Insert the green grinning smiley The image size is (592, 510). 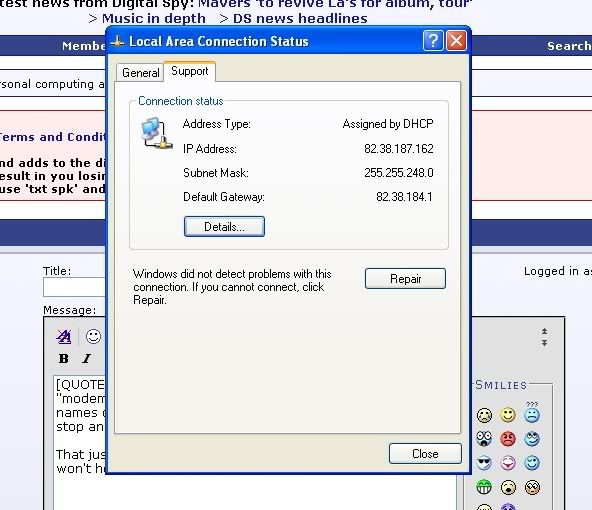(x=484, y=487)
